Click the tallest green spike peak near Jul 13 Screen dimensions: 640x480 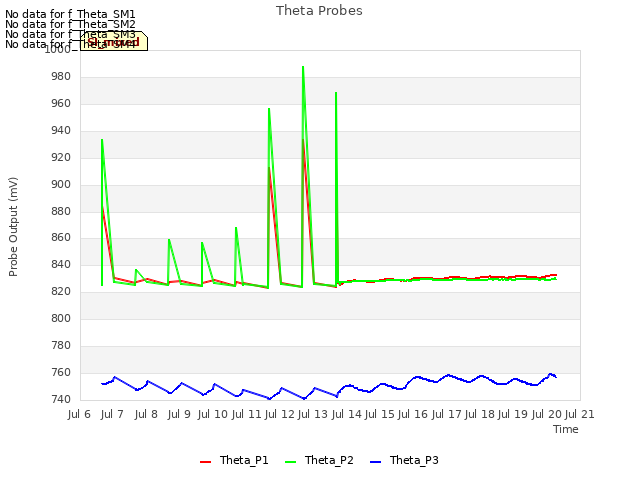coord(303,67)
